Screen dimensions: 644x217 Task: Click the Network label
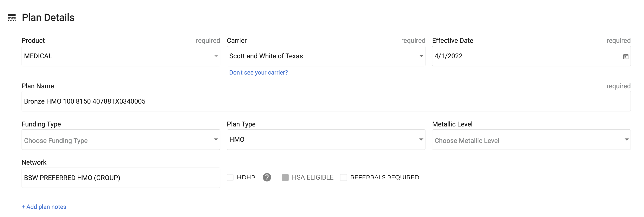(34, 162)
